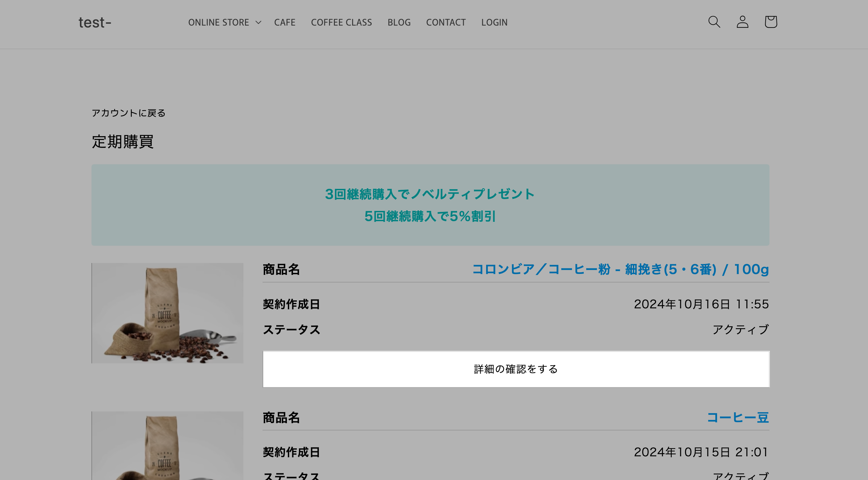Click the LOGIN menu item
868x480 pixels.
(x=494, y=23)
